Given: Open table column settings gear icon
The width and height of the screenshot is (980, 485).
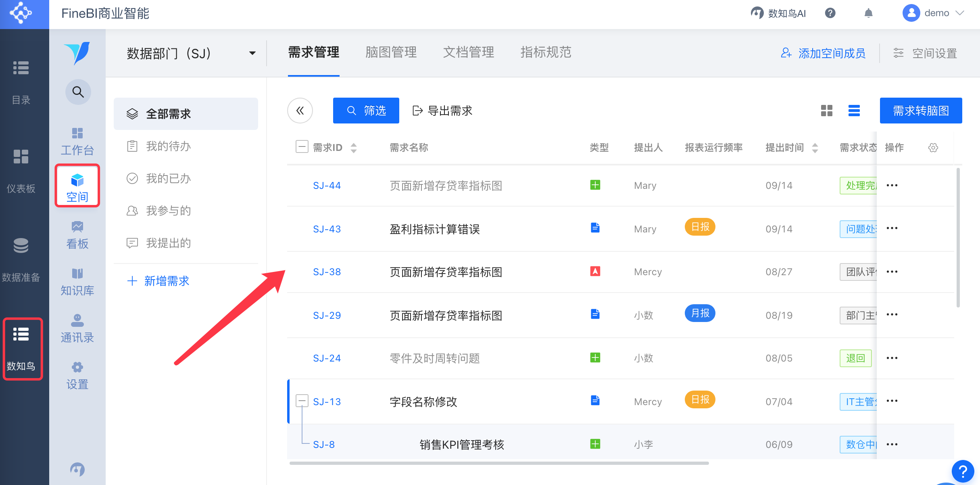Looking at the screenshot, I should pos(933,148).
